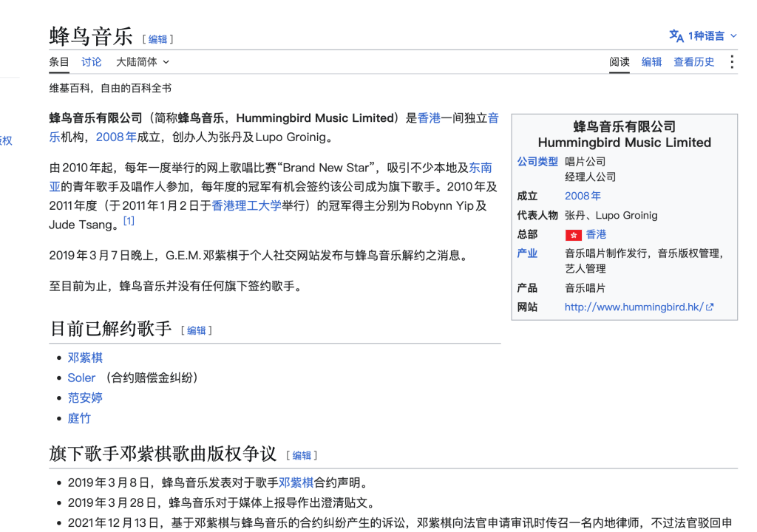
Task: Open the language translation icon
Action: point(676,35)
